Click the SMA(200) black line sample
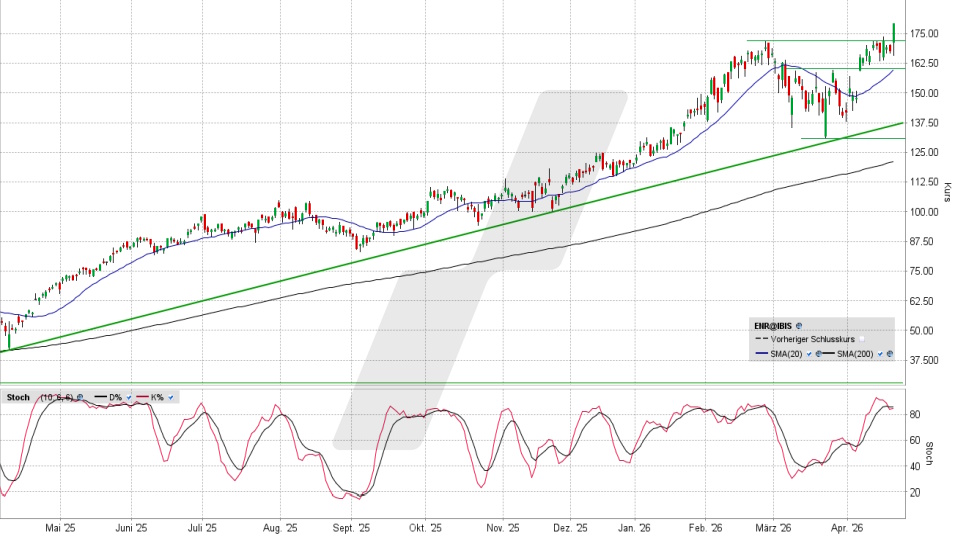 pos(827,354)
